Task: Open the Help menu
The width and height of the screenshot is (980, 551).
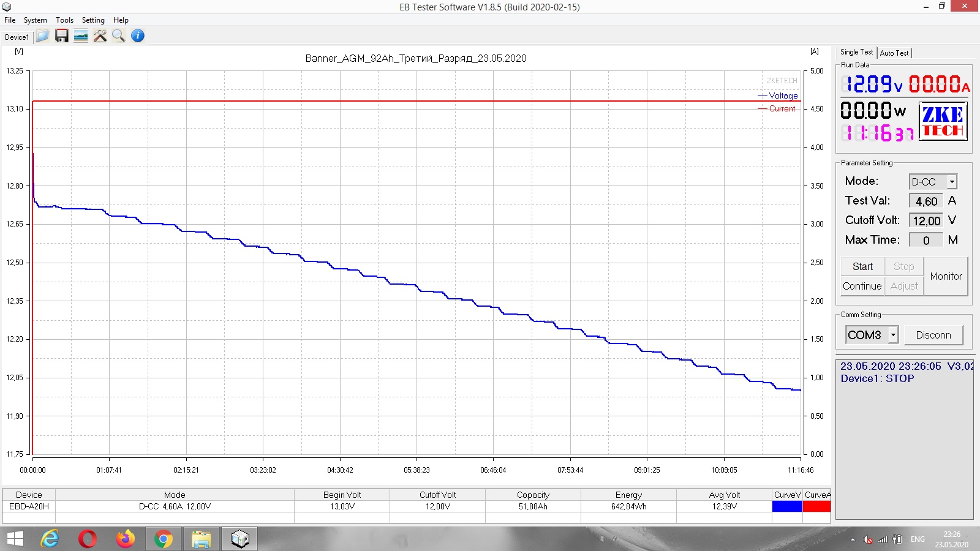Action: click(x=121, y=20)
